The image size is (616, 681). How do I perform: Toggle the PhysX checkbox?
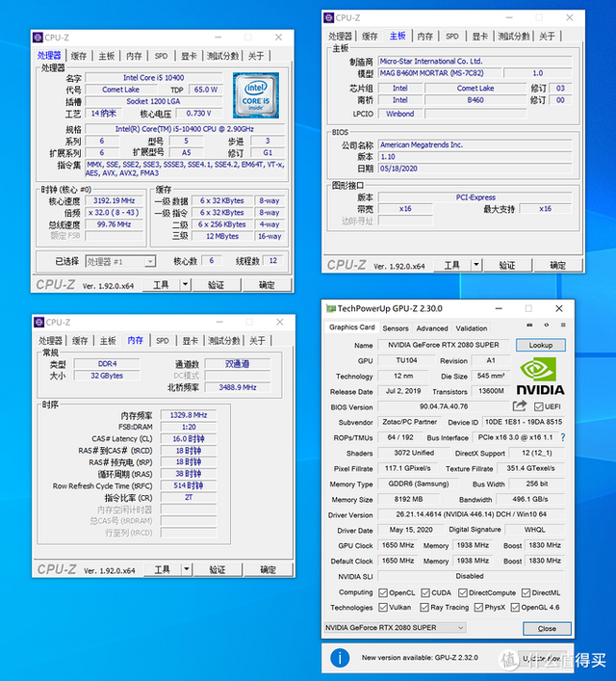pyautogui.click(x=478, y=607)
